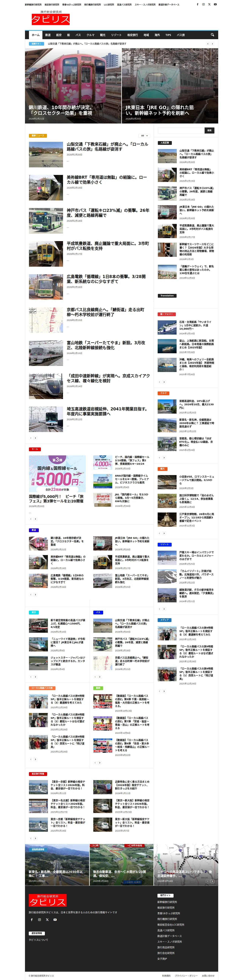Open the リゾート menu item
Screen dimensions: 243x980
click(x=116, y=35)
